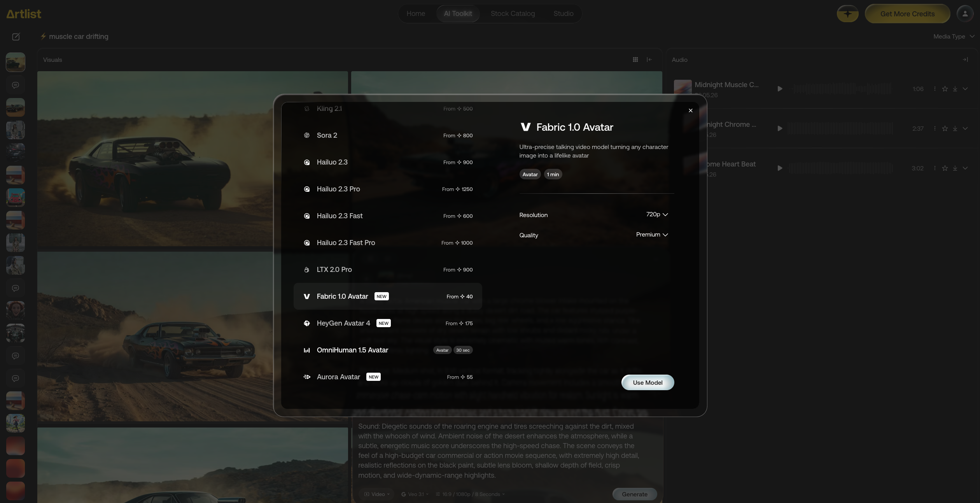The width and height of the screenshot is (980, 503).
Task: Click the grid view icon in Visuals
Action: 635,60
